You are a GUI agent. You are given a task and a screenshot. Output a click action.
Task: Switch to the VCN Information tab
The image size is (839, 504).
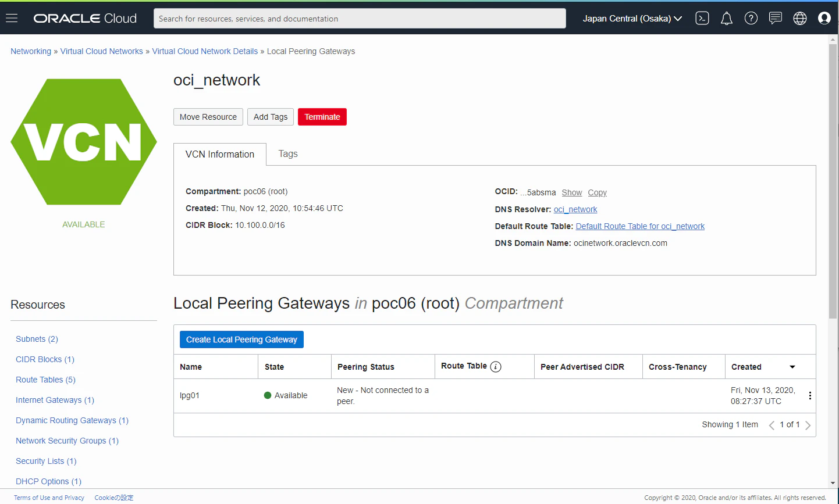(220, 154)
